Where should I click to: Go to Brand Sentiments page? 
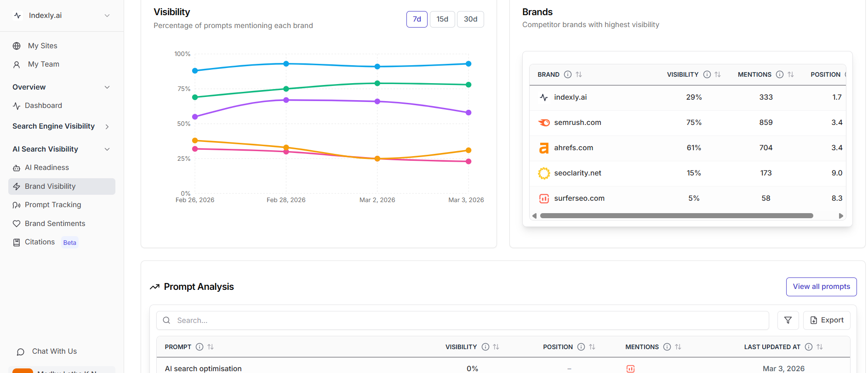[55, 224]
